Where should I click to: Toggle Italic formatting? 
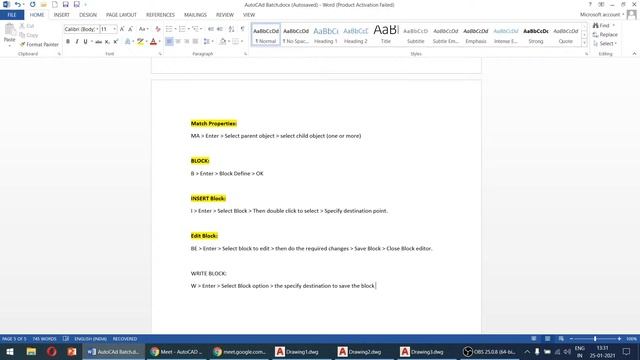[x=77, y=42]
